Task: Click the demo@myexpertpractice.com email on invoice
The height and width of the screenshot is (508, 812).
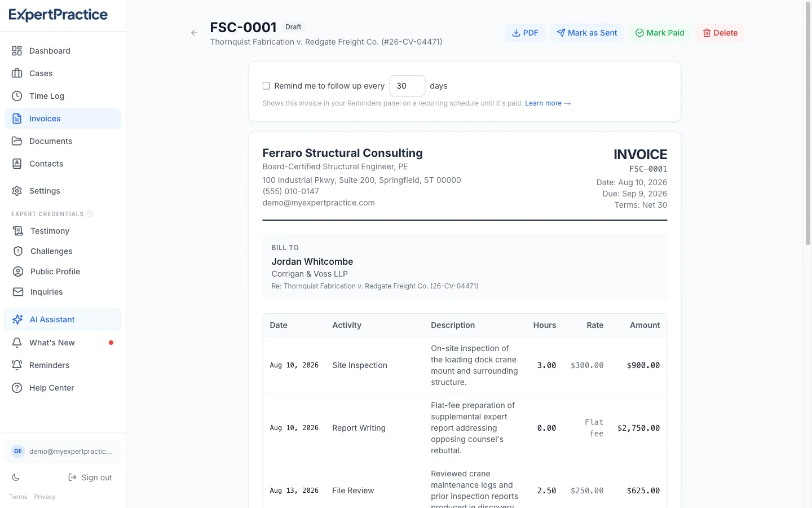Action: click(x=319, y=203)
